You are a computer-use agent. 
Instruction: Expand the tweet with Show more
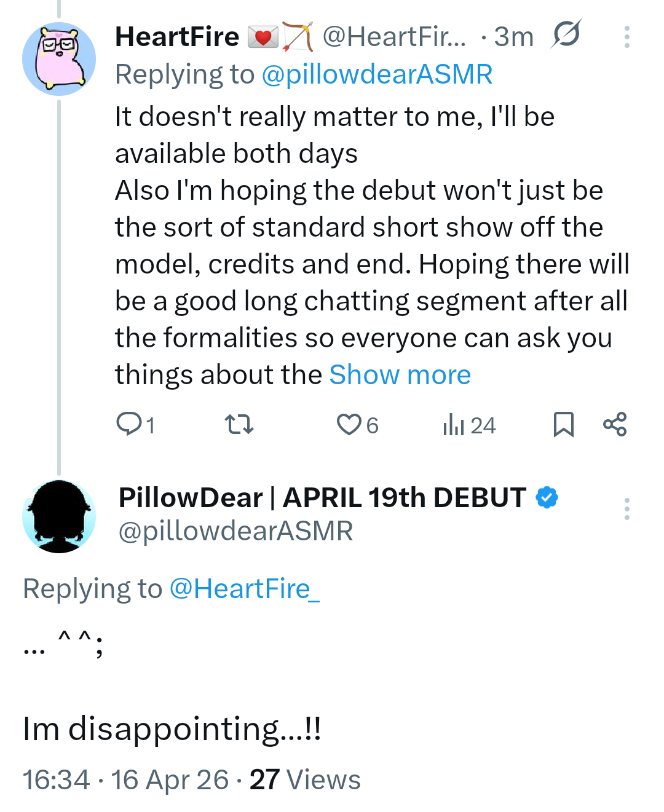tap(400, 375)
